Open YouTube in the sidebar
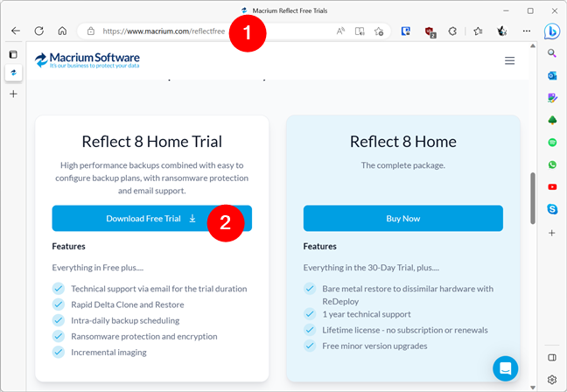The height and width of the screenshot is (392, 567). coord(552,187)
